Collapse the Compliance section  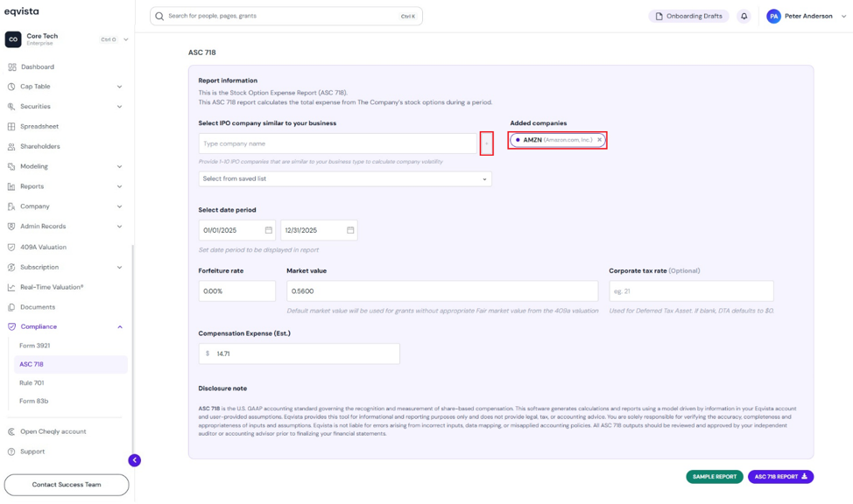tap(120, 327)
